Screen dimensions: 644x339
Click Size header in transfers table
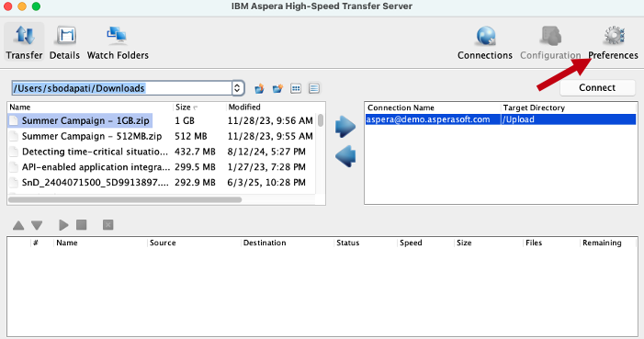[464, 243]
